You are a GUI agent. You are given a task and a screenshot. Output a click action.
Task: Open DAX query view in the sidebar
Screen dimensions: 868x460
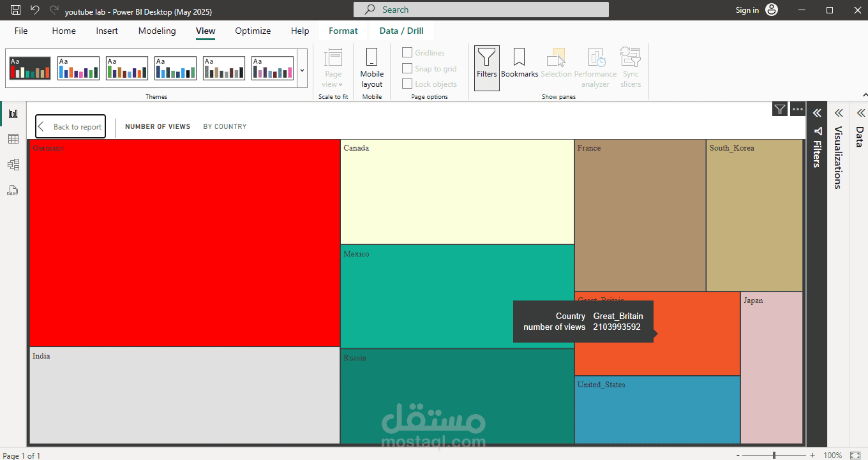click(x=13, y=190)
